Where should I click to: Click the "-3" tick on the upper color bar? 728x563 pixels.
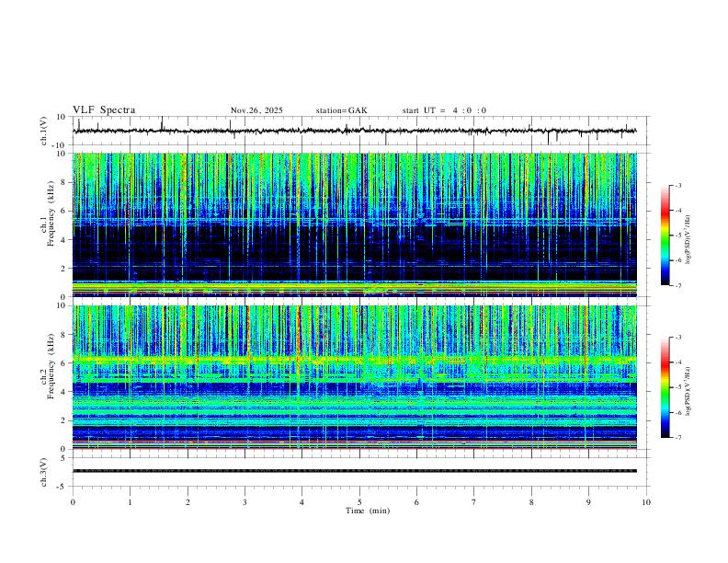coord(678,185)
